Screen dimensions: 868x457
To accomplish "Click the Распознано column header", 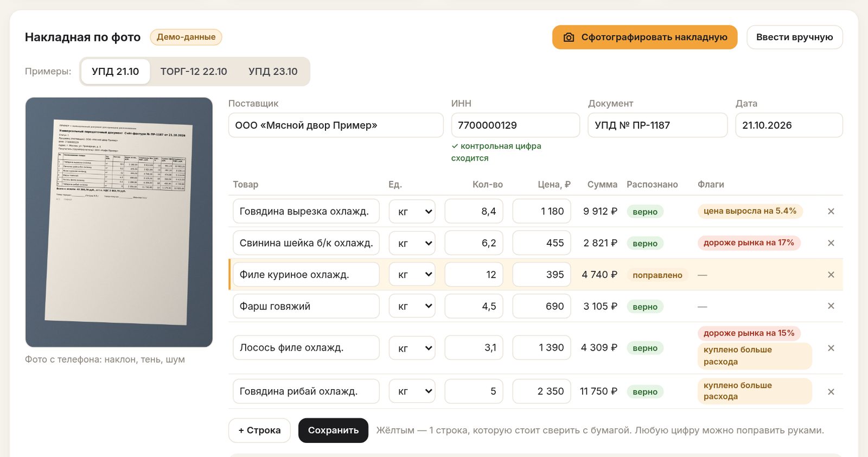I will [652, 185].
